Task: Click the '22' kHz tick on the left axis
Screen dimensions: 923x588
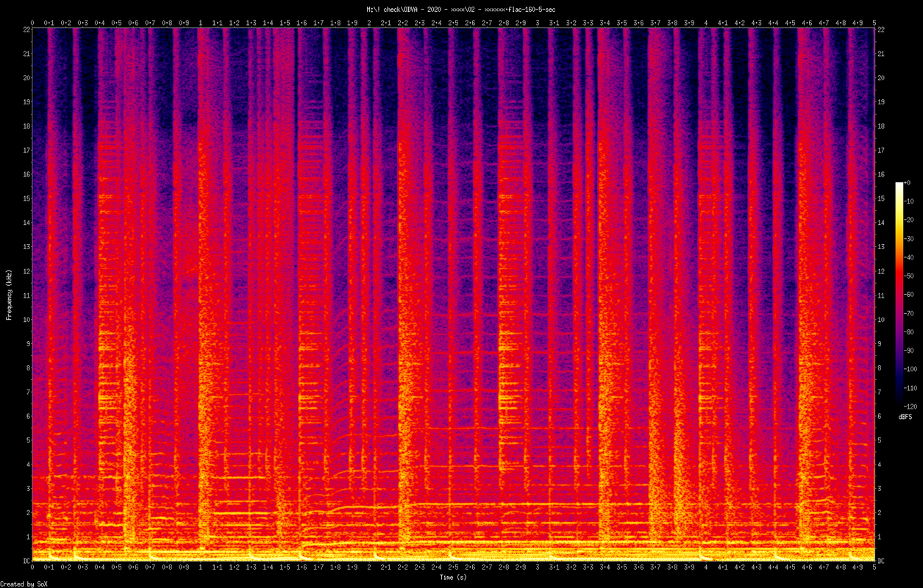Action: pyautogui.click(x=26, y=29)
